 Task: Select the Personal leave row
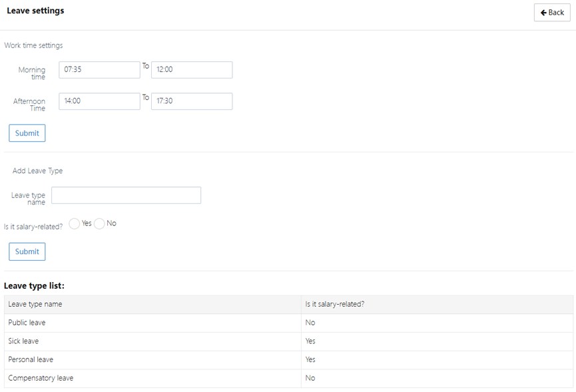[x=31, y=360]
